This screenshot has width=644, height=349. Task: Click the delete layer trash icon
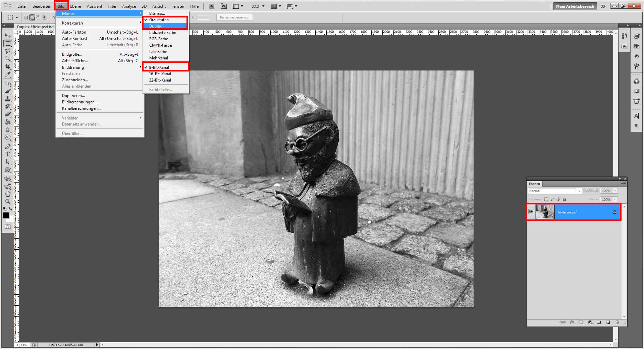pyautogui.click(x=617, y=322)
